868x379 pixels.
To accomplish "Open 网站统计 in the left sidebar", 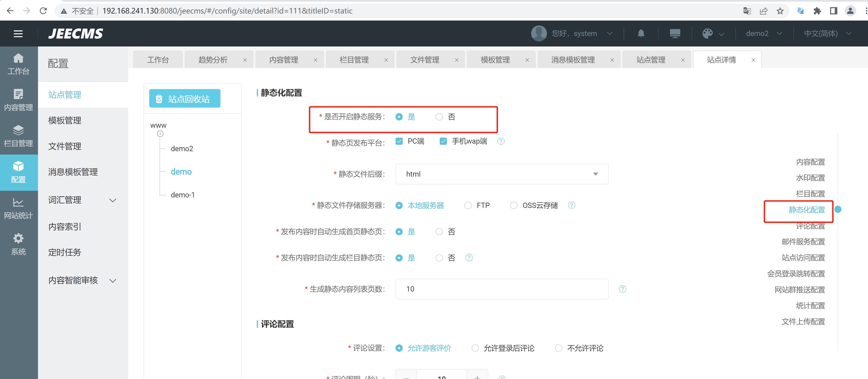I will point(19,208).
